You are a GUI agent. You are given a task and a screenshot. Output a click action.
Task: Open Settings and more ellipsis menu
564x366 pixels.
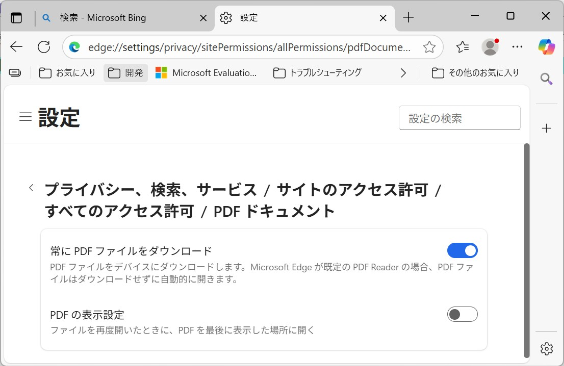click(x=517, y=47)
